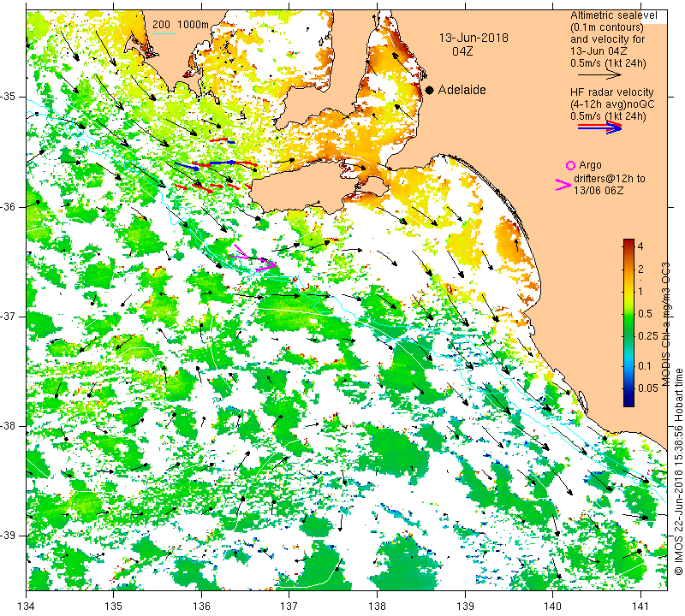Click the latitude axis label '-37'

point(8,316)
